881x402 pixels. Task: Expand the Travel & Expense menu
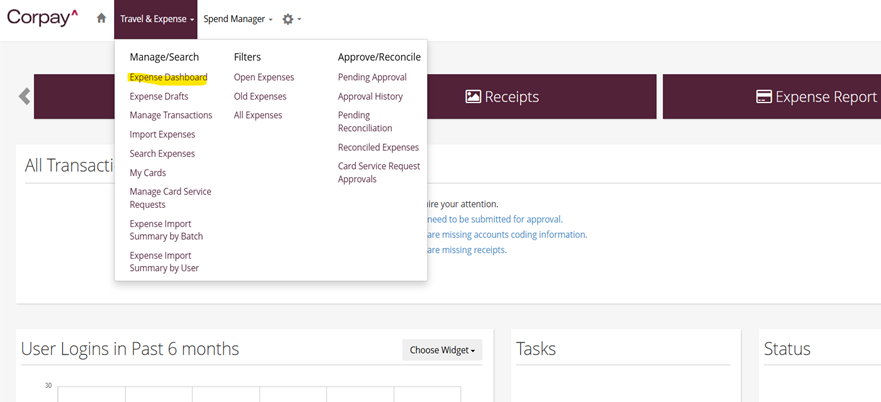[156, 19]
